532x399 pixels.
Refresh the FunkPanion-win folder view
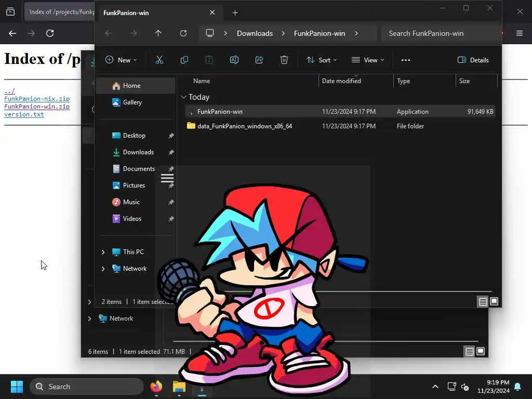183,33
